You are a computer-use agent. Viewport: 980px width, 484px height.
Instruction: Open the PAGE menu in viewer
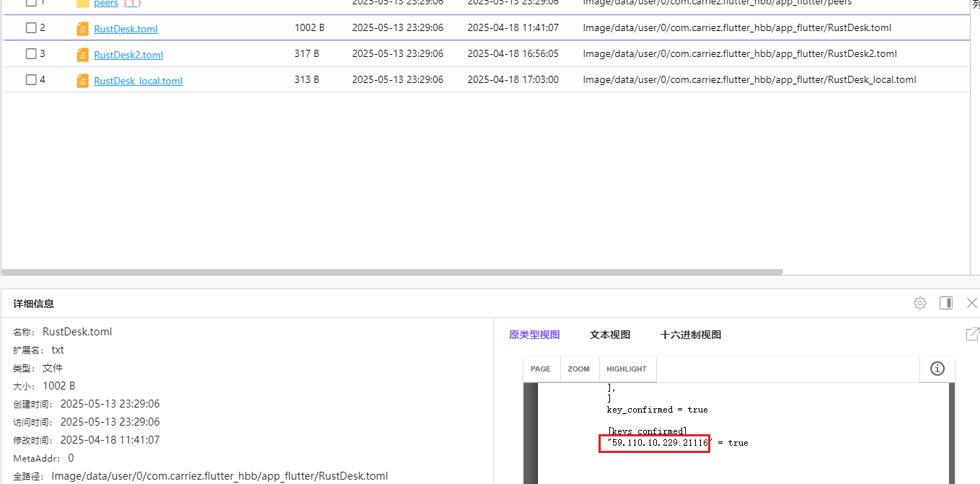[541, 369]
